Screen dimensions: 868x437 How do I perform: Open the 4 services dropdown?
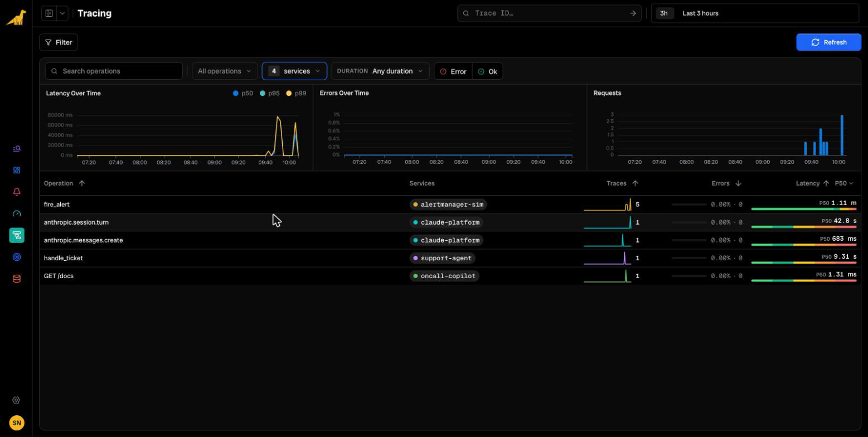click(294, 71)
